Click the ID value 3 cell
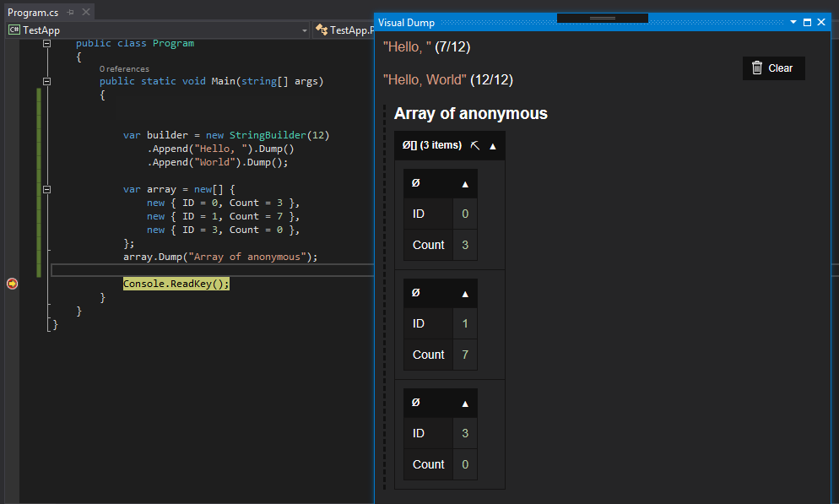The image size is (839, 504). click(465, 433)
